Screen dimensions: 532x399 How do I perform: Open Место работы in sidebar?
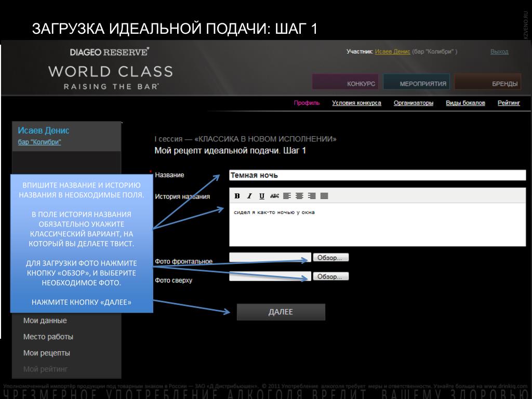click(48, 337)
